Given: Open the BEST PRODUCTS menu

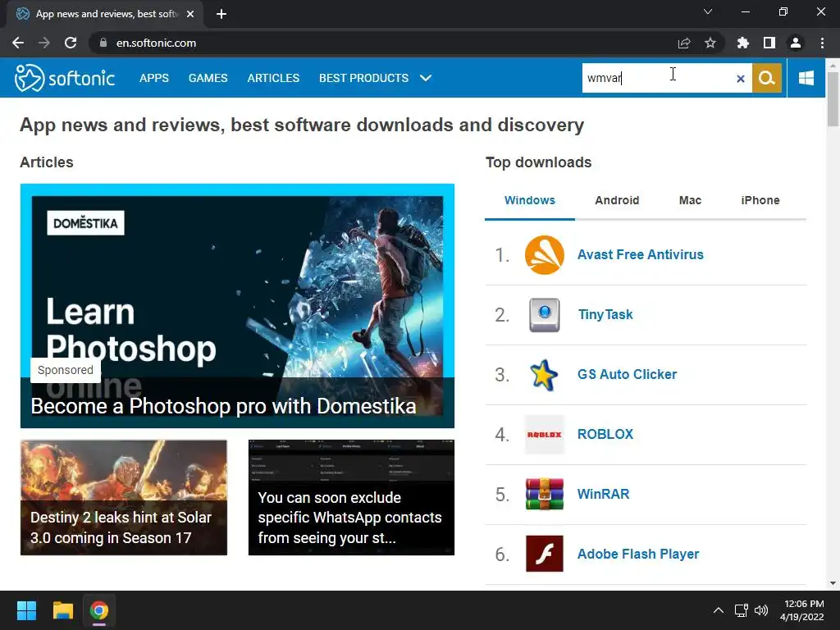Looking at the screenshot, I should click(x=363, y=78).
